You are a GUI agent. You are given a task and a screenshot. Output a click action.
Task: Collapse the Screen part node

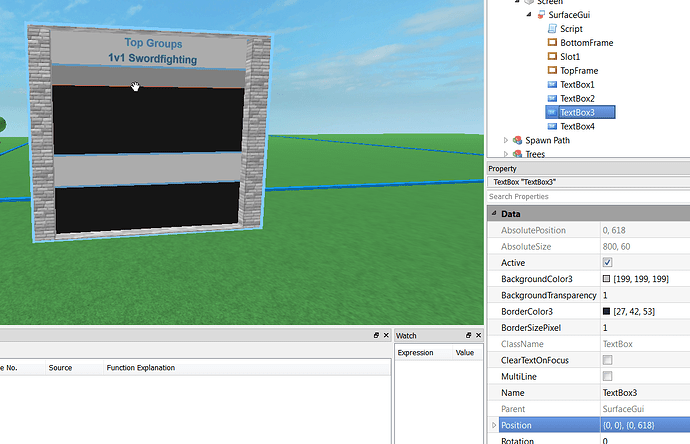coord(518,2)
